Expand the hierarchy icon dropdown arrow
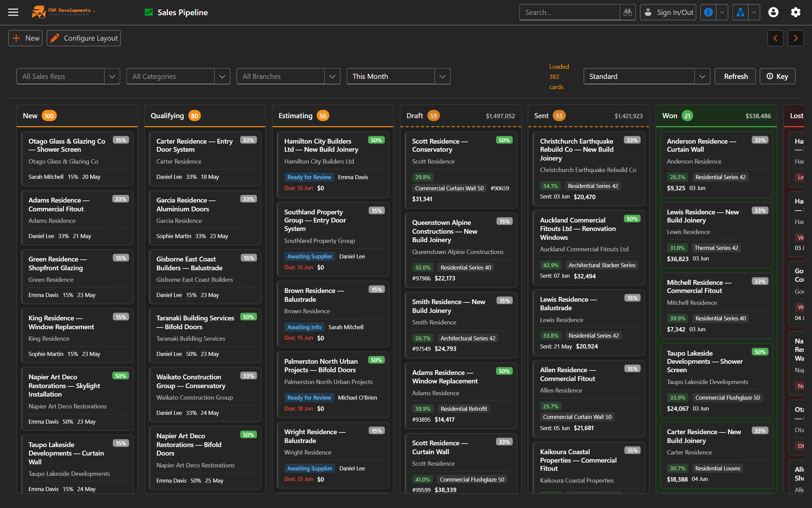Image resolution: width=812 pixels, height=508 pixels. coord(754,13)
